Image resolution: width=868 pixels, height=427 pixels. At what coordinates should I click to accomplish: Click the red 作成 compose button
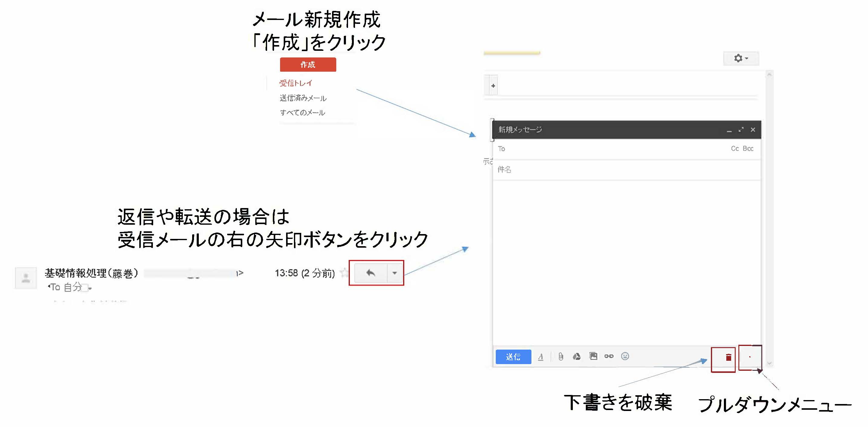[x=308, y=64]
